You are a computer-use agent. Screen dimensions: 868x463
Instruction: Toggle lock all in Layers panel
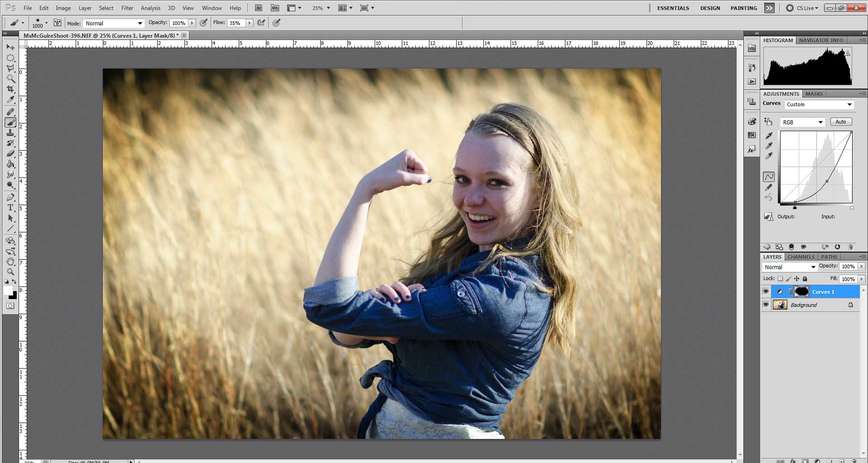805,279
